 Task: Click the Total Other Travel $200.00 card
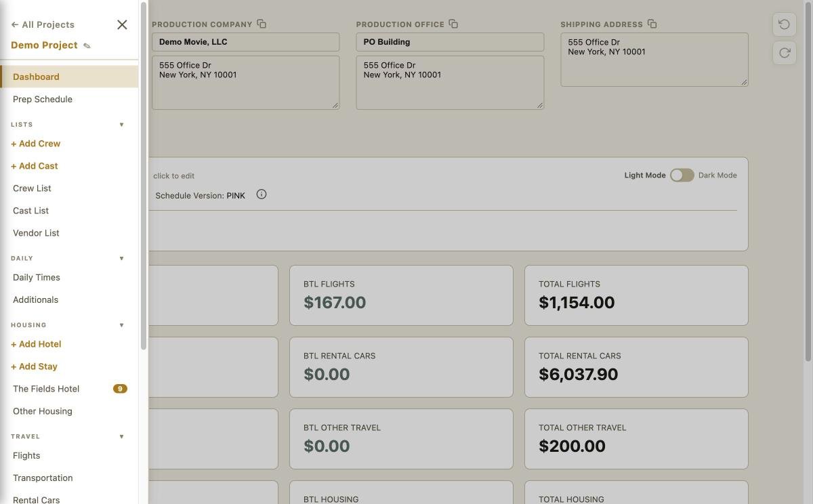[636, 439]
